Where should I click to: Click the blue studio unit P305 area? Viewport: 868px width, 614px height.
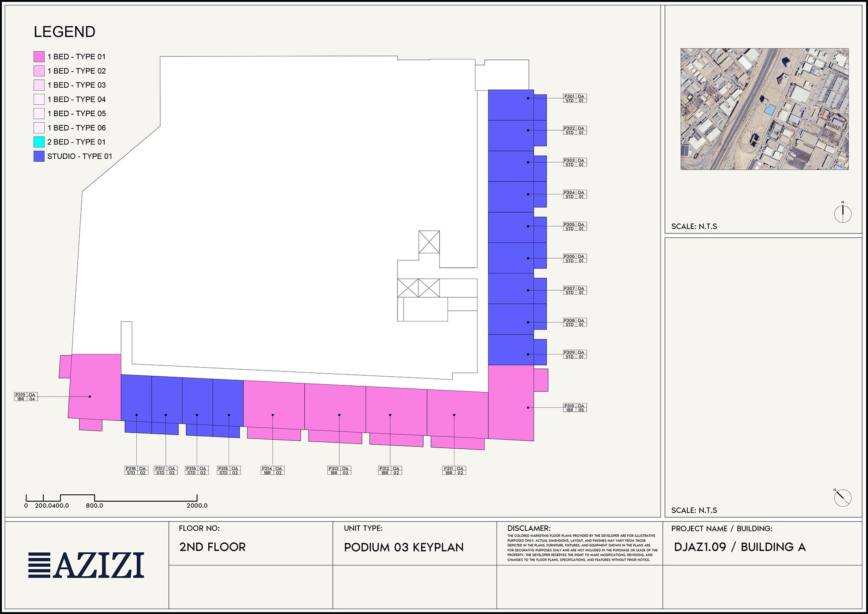pyautogui.click(x=510, y=227)
